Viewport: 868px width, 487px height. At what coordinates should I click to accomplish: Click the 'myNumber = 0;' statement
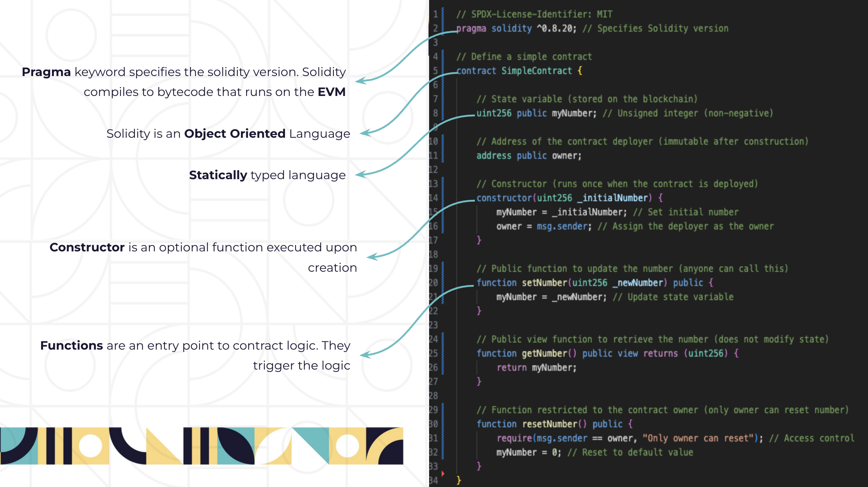528,452
